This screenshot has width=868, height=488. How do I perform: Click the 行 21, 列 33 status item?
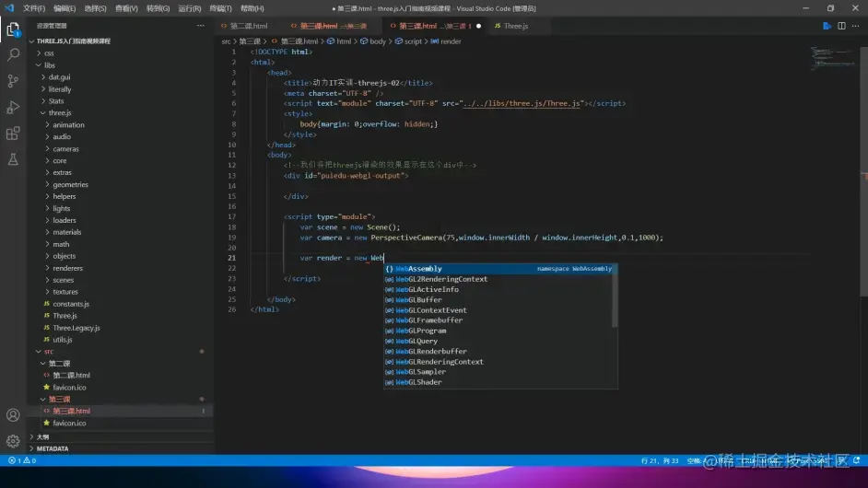click(x=660, y=460)
